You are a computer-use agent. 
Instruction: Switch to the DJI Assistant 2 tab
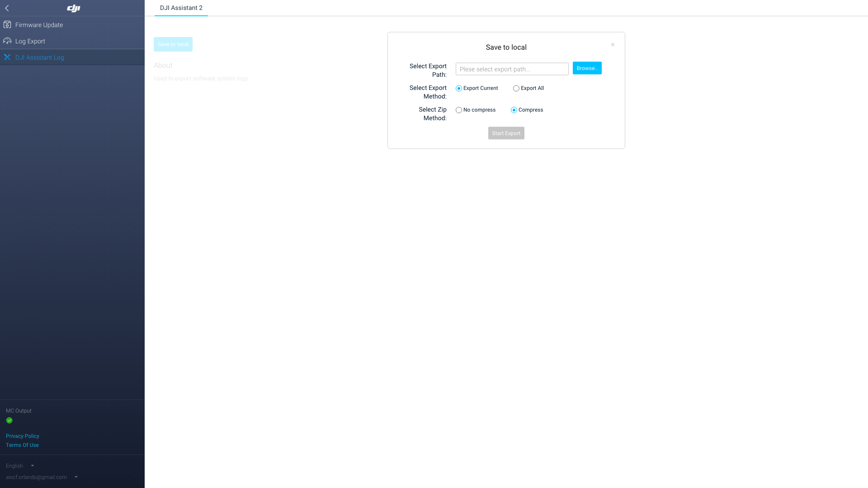coord(181,8)
